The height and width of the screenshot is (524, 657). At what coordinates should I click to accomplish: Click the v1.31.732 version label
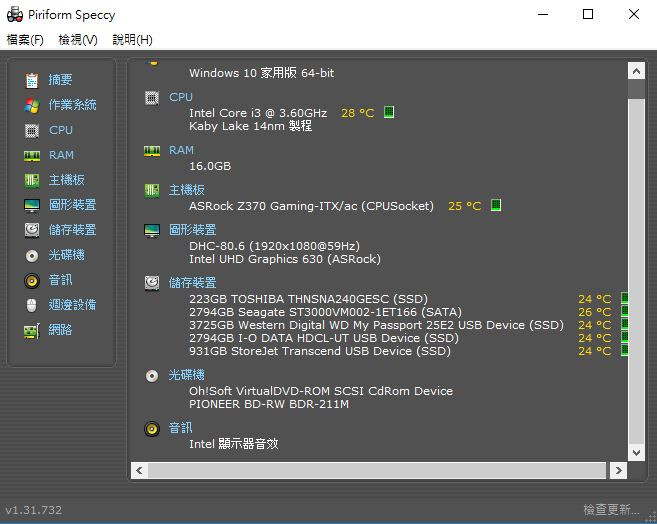point(34,510)
